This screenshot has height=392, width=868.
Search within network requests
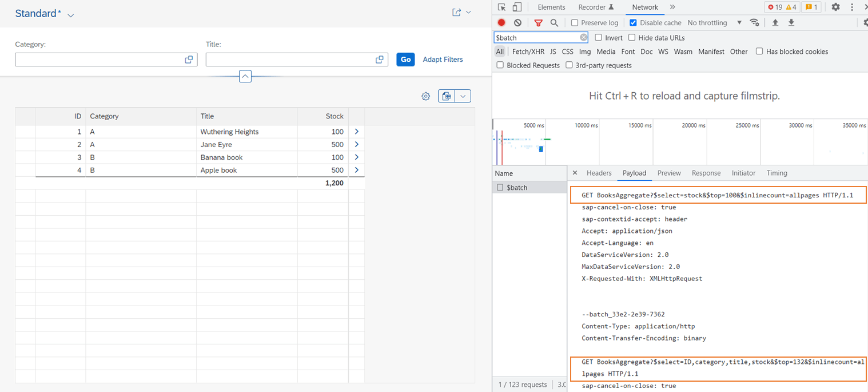point(554,22)
